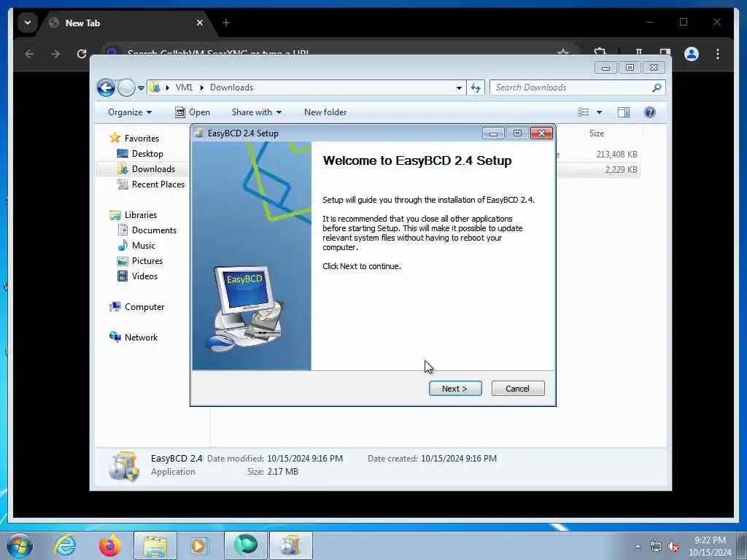Select Favorites in navigation pane
This screenshot has height=560, width=747.
coord(142,138)
